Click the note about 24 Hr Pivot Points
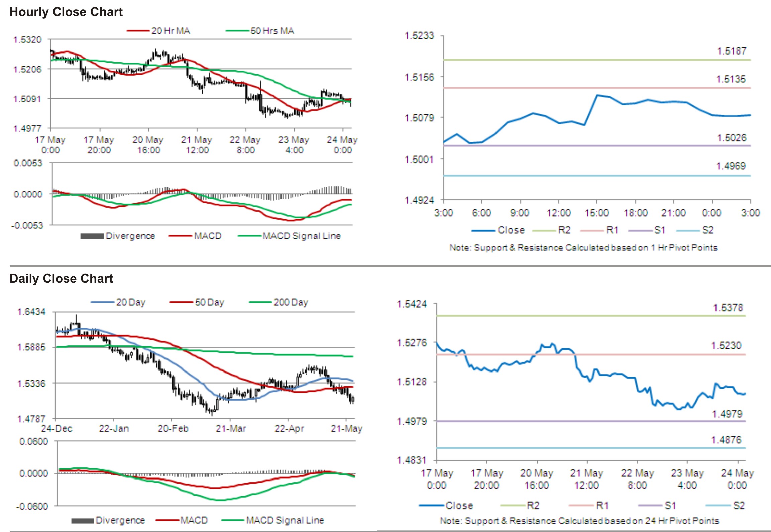Image resolution: width=771 pixels, height=532 pixels. coord(579,521)
